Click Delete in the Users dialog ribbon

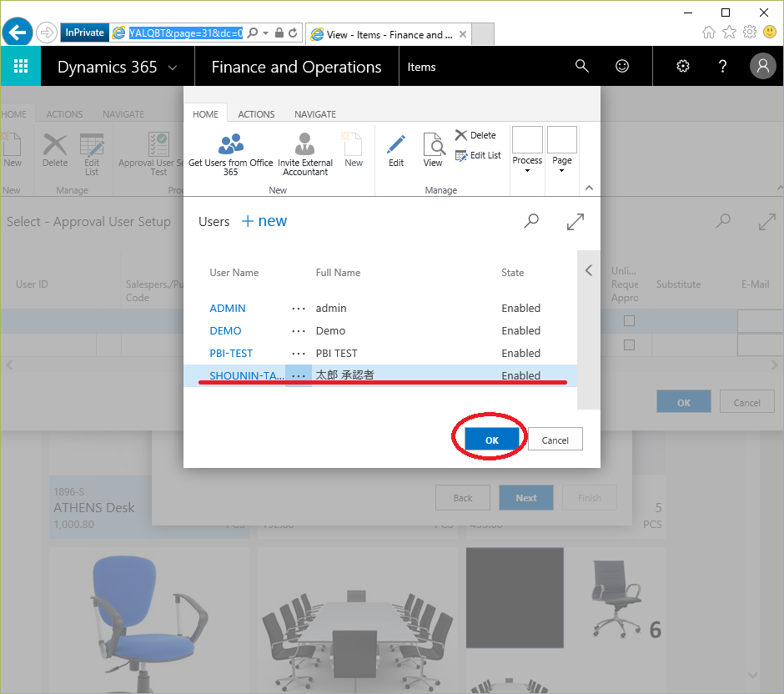coord(475,135)
